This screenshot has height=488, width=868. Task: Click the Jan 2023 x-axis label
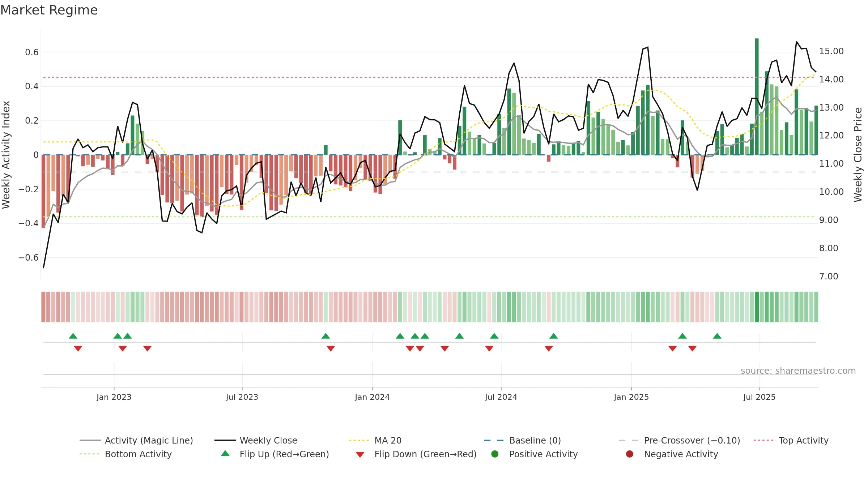pos(114,397)
